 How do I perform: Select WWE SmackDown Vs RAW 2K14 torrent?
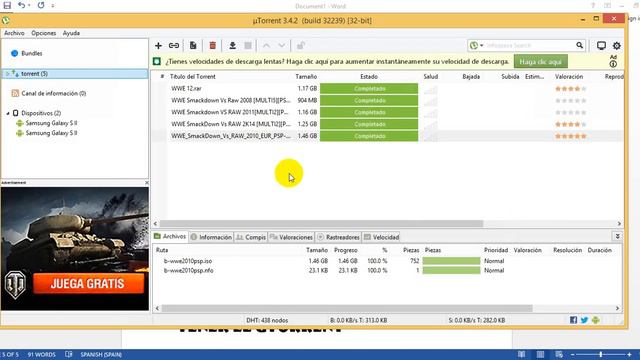pyautogui.click(x=387, y=124)
